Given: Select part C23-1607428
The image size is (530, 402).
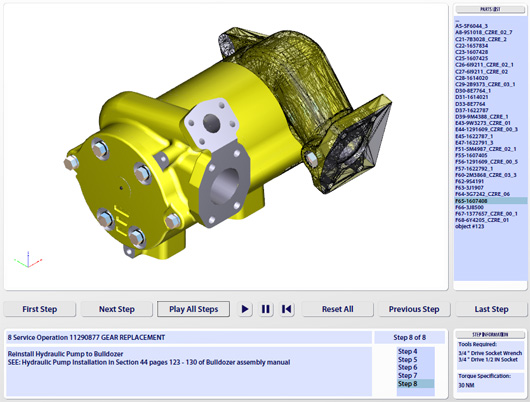Looking at the screenshot, I should pyautogui.click(x=471, y=52).
